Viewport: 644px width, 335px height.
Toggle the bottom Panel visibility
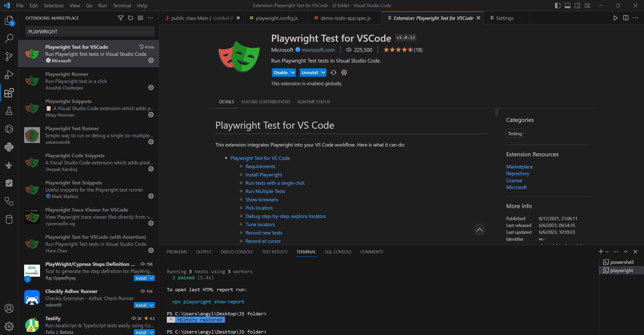(567, 5)
